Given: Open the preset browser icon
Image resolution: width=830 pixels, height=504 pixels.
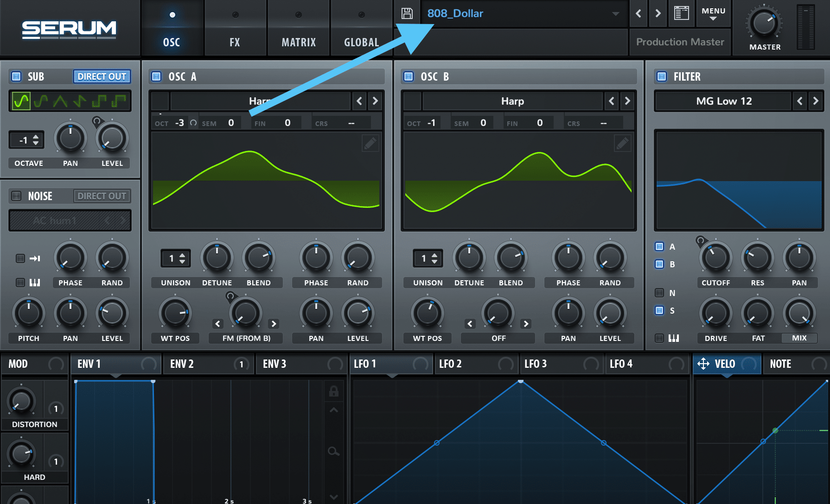Looking at the screenshot, I should (x=681, y=13).
